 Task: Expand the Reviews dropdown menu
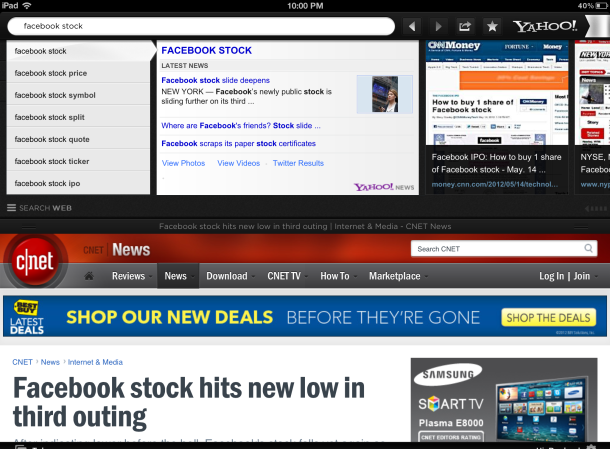point(131,276)
